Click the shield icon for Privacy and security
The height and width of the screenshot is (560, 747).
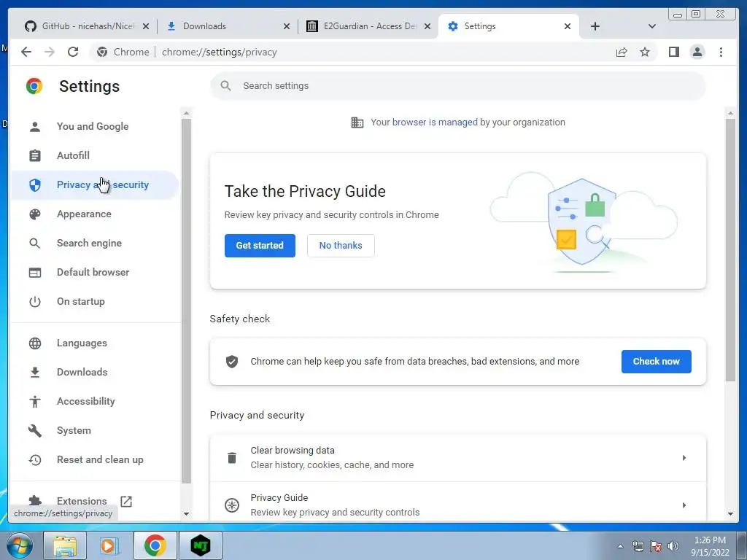point(35,184)
